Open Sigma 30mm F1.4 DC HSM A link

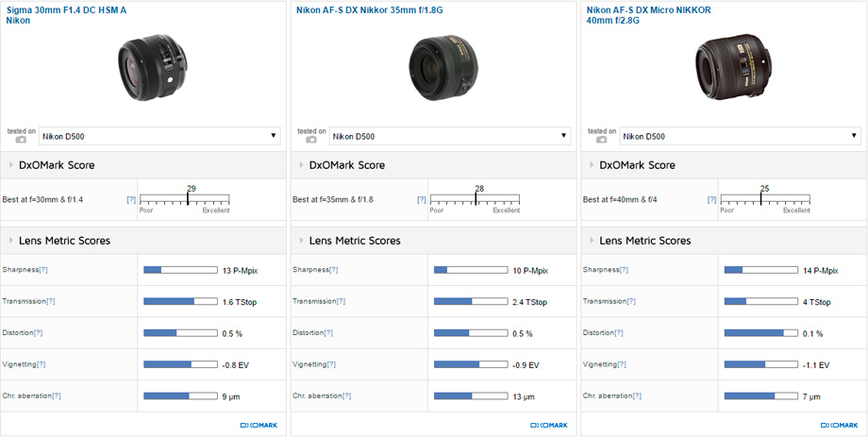click(66, 15)
